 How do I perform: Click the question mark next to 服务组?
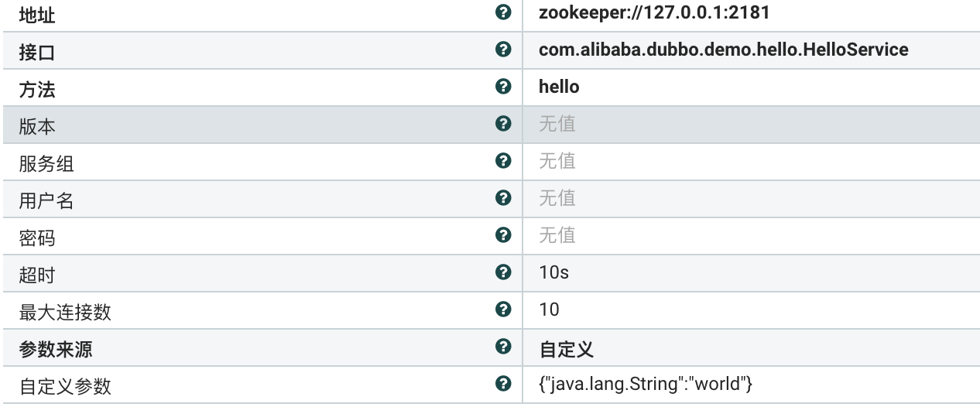(503, 161)
